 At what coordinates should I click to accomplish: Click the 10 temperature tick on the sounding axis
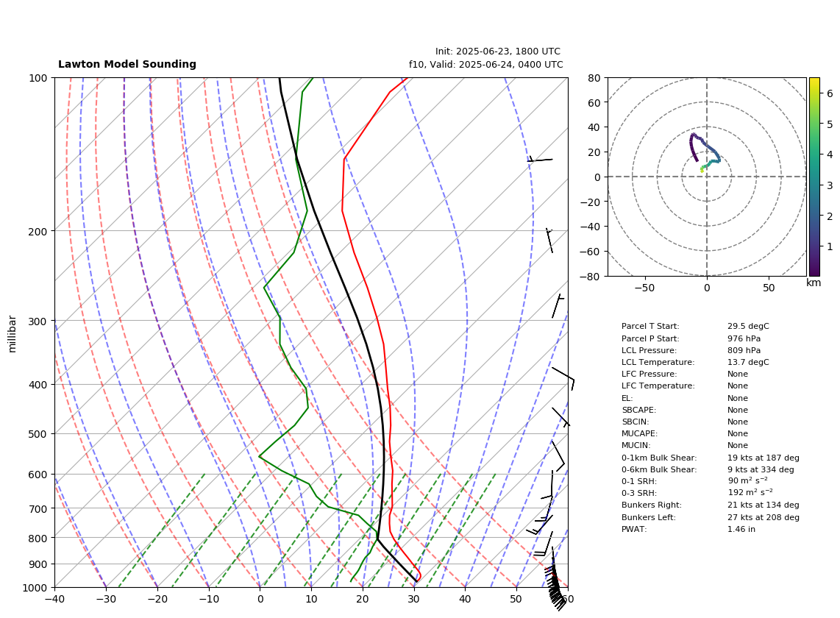[x=311, y=600]
